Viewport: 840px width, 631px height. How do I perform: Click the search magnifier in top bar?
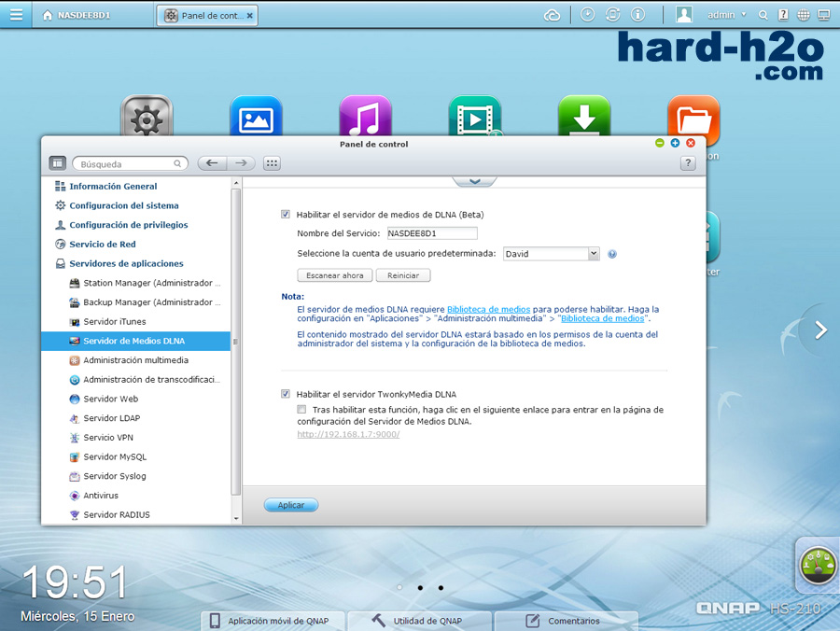pyautogui.click(x=763, y=16)
